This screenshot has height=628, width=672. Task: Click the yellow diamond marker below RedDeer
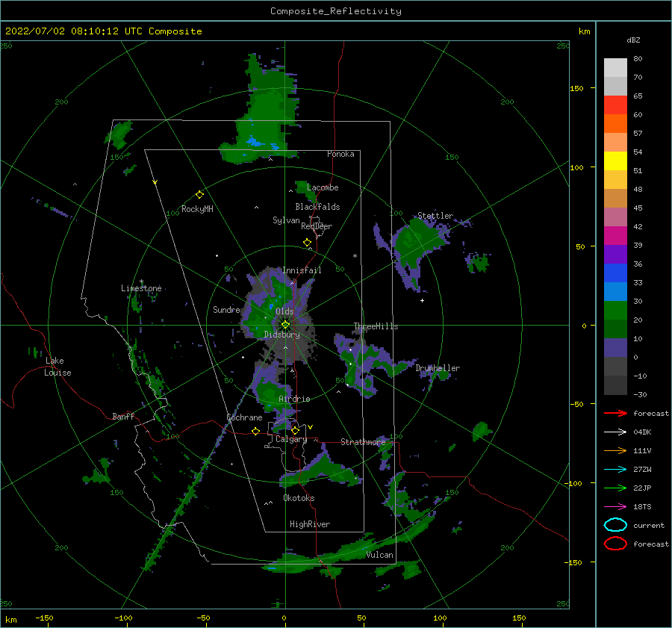click(x=307, y=243)
